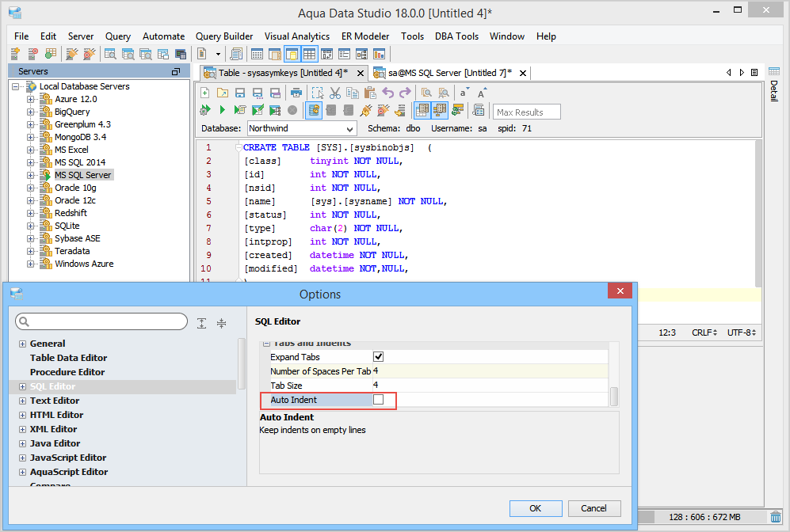
Task: Expand the Java Editor options category
Action: 22,443
